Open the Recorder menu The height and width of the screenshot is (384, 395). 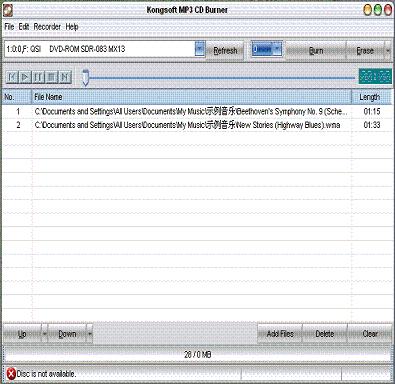[47, 27]
